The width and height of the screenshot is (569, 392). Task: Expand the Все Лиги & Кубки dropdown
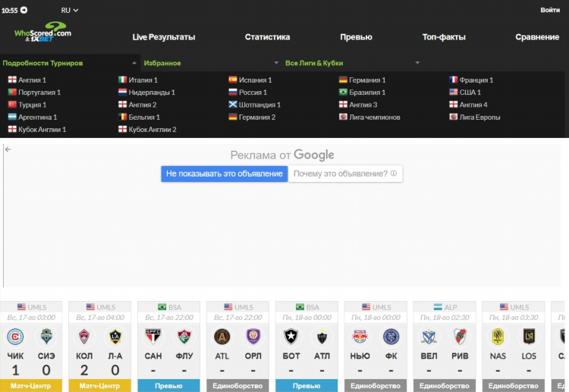coord(352,63)
